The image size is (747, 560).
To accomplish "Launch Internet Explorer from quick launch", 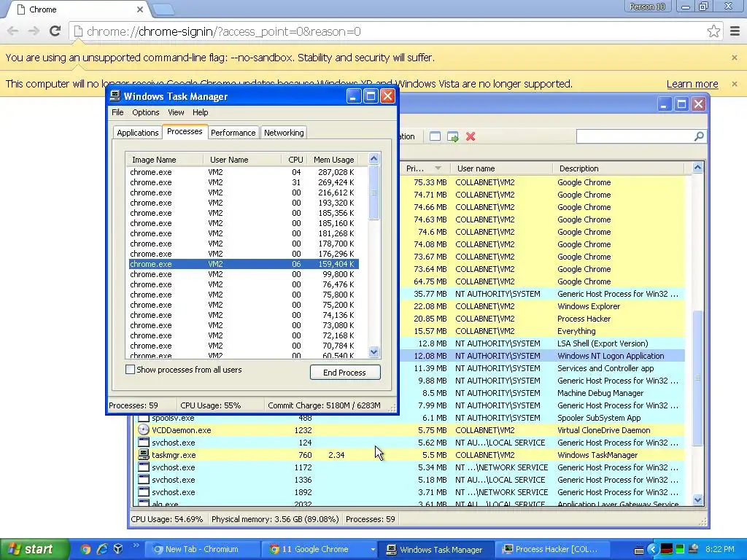I will pyautogui.click(x=102, y=549).
